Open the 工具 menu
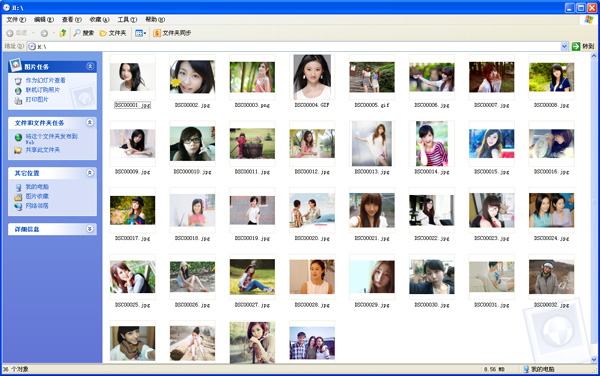The height and width of the screenshot is (376, 600). 127,20
